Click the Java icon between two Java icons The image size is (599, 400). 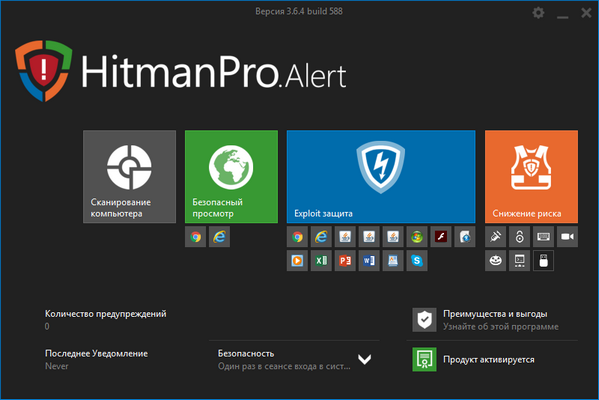click(369, 237)
